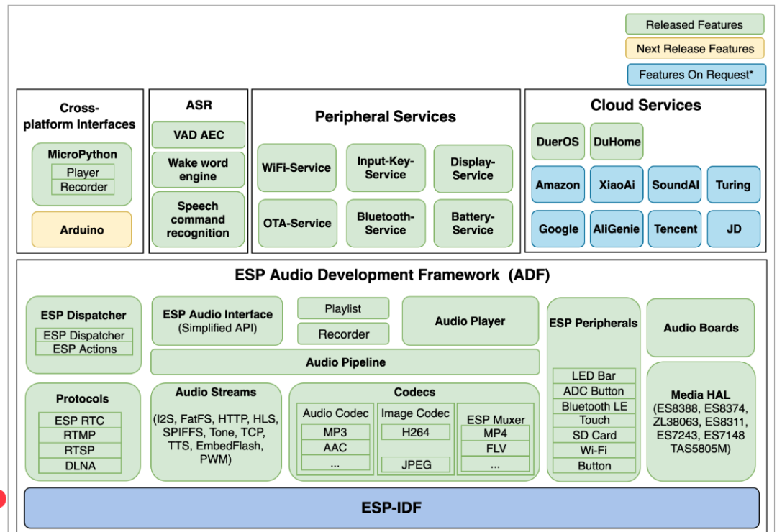Select the DLNA protocol row
Screen dimensions: 777x532
click(x=80, y=466)
